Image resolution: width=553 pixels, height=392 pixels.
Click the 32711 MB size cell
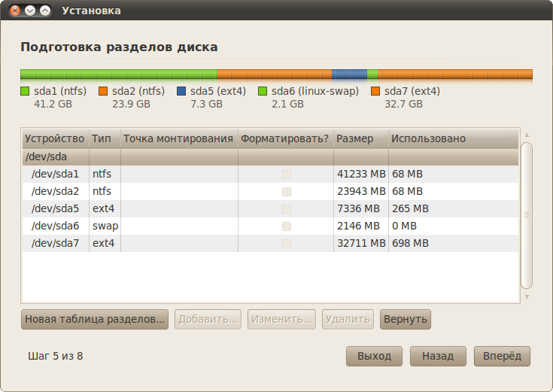(361, 243)
